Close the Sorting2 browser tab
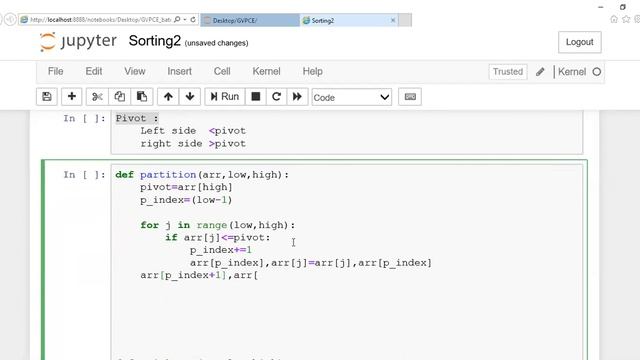 pos(393,20)
